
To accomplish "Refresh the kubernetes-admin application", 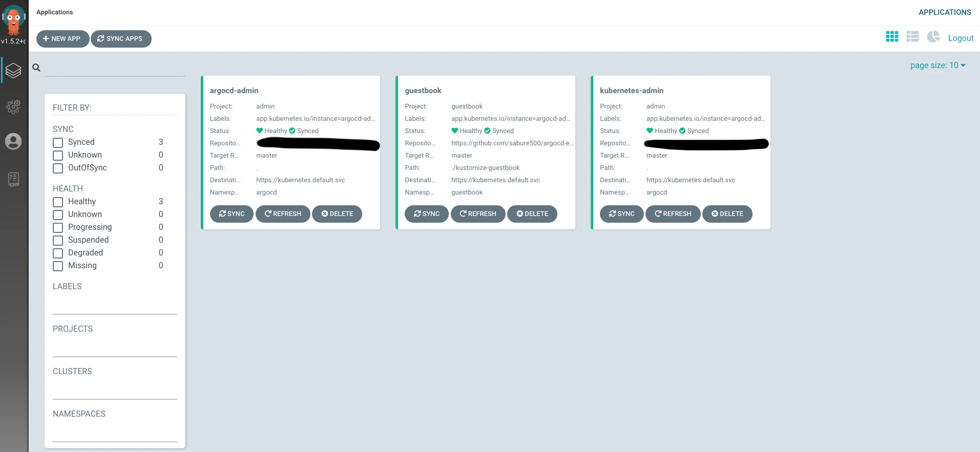I will click(x=673, y=214).
